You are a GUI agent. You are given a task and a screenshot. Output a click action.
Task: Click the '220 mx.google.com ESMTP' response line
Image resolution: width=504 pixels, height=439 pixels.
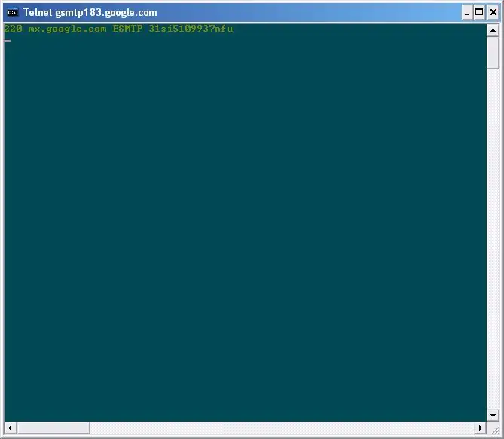118,29
